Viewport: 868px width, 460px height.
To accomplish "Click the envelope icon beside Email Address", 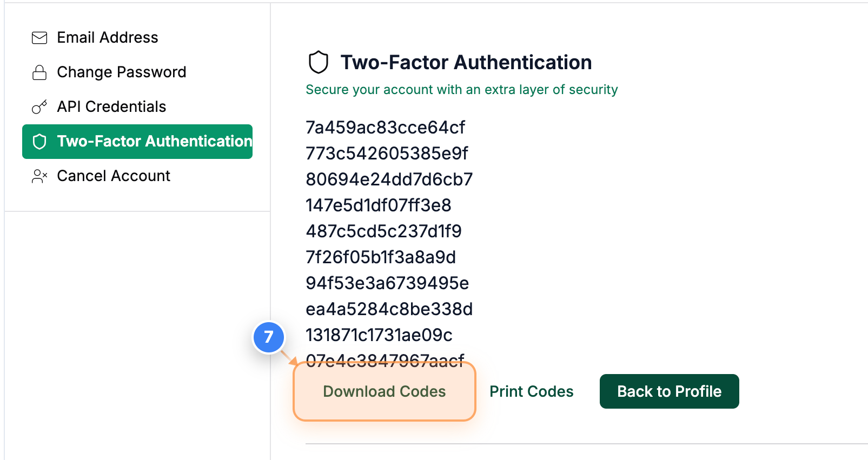I will pos(39,37).
